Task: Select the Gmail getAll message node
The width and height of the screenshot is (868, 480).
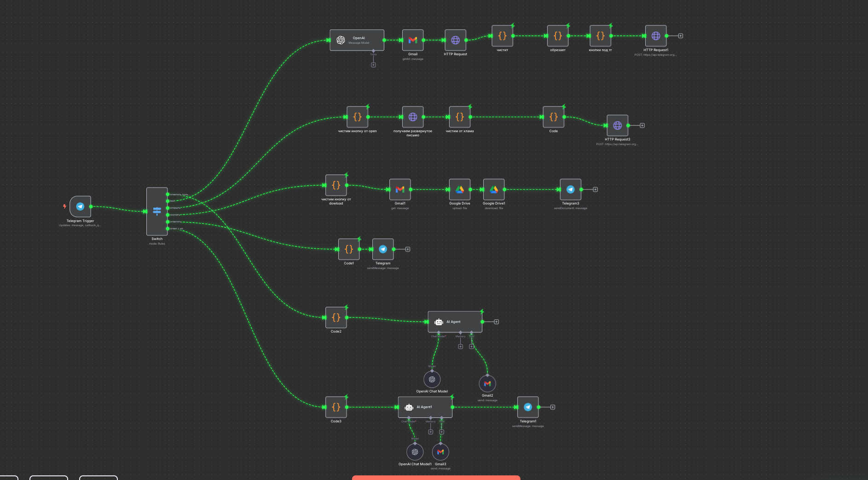Action: pos(413,40)
